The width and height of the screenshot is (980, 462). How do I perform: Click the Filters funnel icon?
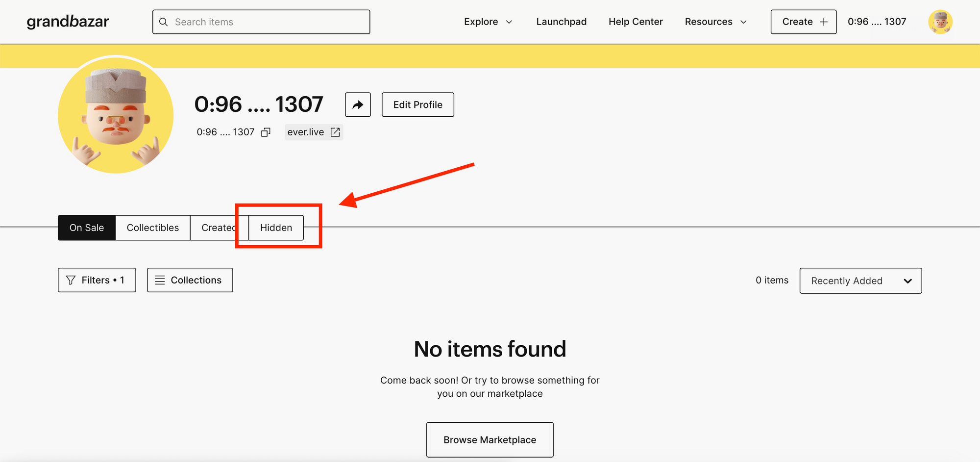click(x=71, y=280)
